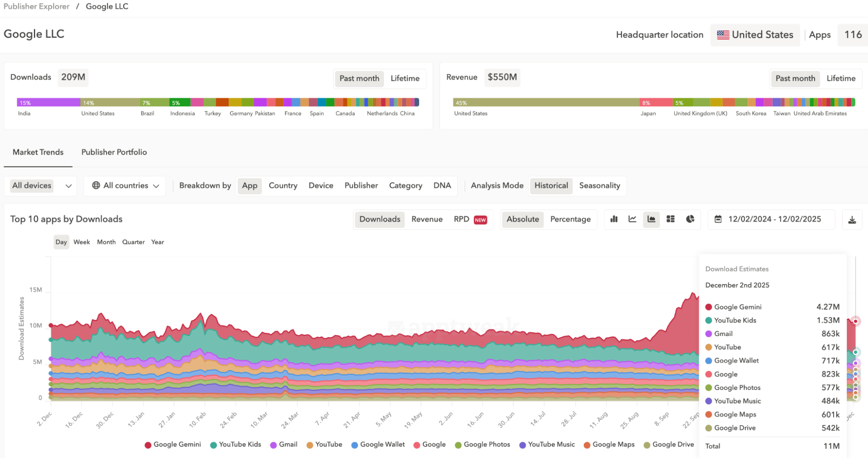Export the chart using the download icon
This screenshot has width=868, height=459.
[852, 220]
